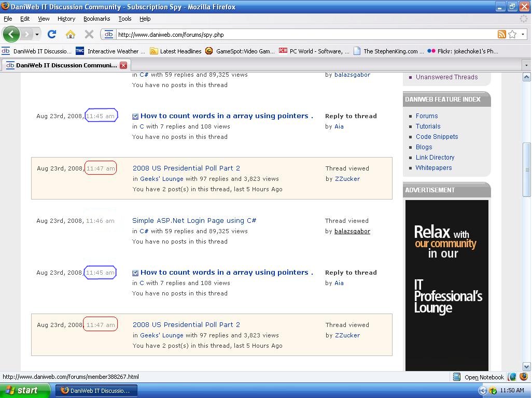Click the member388267.html status bar URL
The height and width of the screenshot is (398, 532).
(71, 377)
